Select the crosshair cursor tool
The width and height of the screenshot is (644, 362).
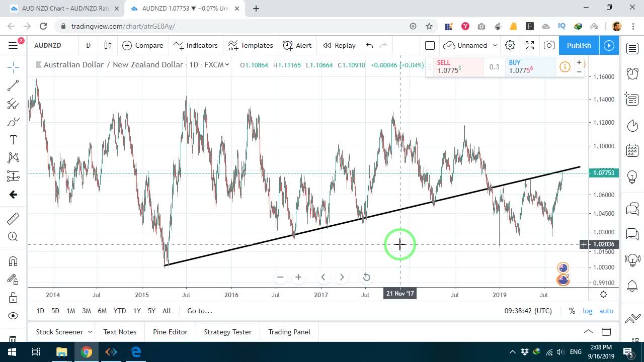tap(13, 67)
